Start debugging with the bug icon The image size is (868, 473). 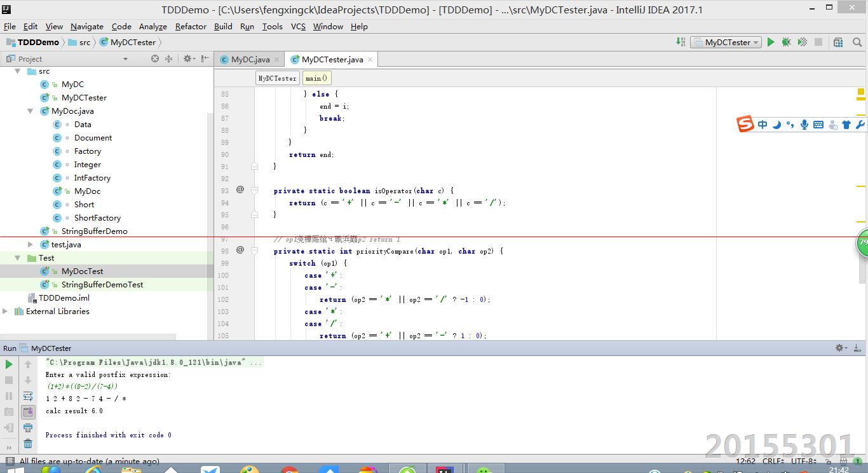pyautogui.click(x=787, y=42)
